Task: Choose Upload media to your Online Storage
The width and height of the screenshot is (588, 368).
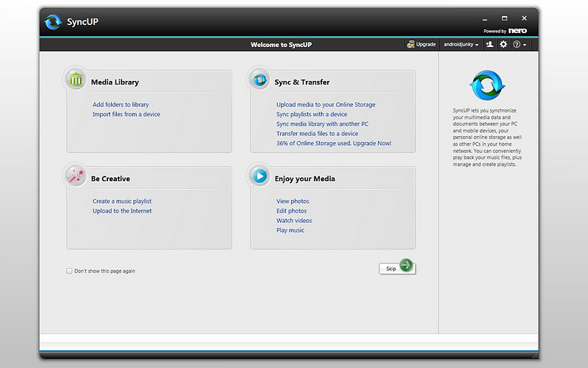Action: coord(326,105)
